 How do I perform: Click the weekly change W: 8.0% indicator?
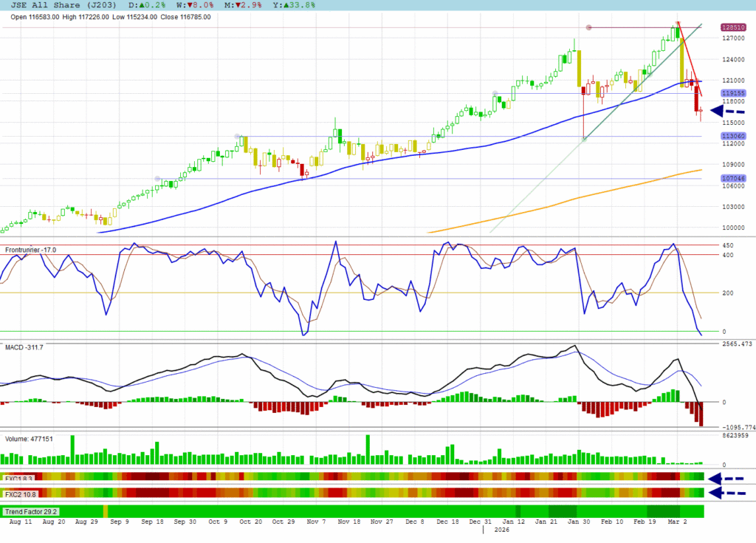point(194,4)
